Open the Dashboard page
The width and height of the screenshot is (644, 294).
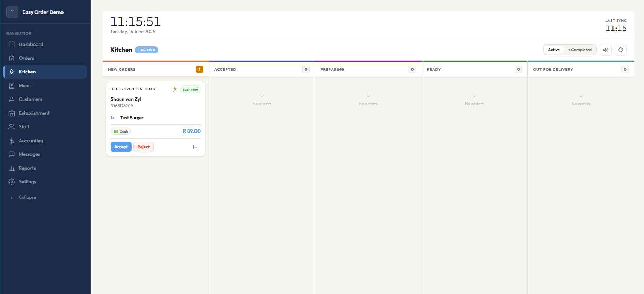tap(45, 44)
